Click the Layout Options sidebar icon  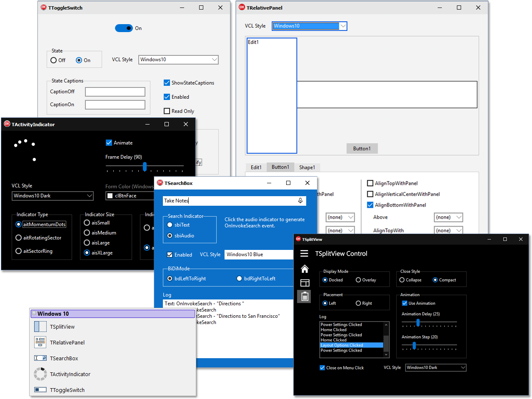304,283
